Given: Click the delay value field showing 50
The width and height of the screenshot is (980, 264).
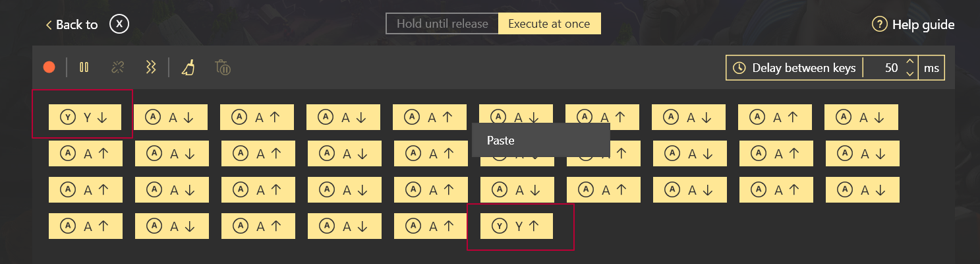Looking at the screenshot, I should click(x=884, y=68).
